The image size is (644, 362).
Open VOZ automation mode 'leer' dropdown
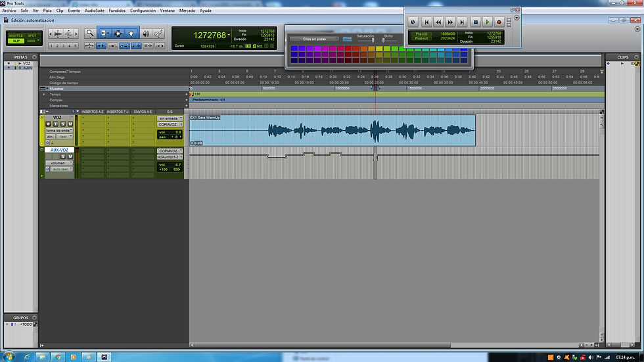(64, 136)
